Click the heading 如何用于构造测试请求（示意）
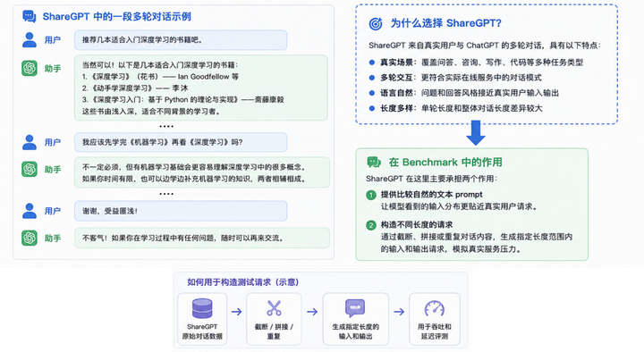Screen dimensions: 644x352 (243, 282)
